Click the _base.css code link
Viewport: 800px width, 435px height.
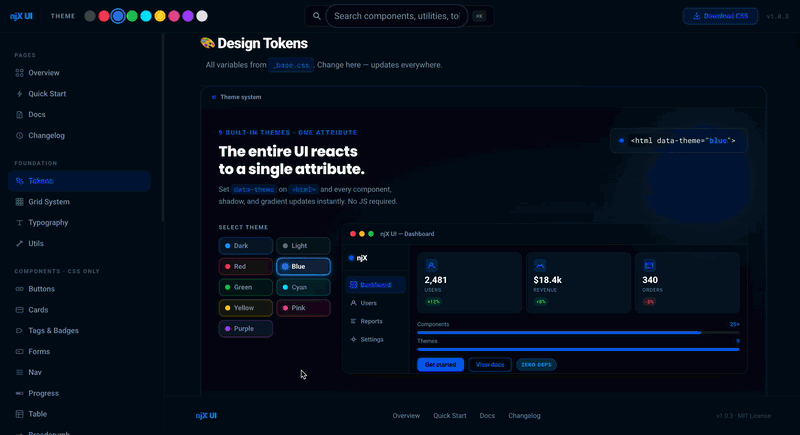tap(291, 65)
